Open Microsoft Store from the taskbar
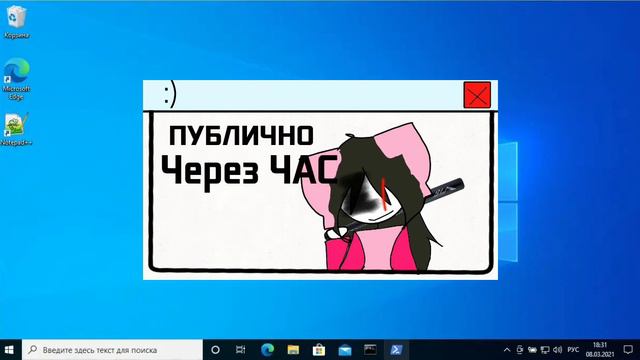 click(319, 350)
